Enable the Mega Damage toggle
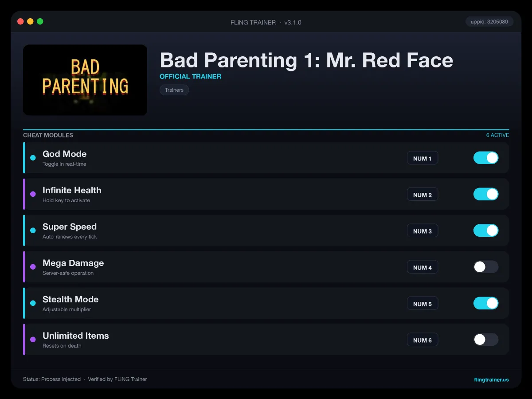 (486, 267)
